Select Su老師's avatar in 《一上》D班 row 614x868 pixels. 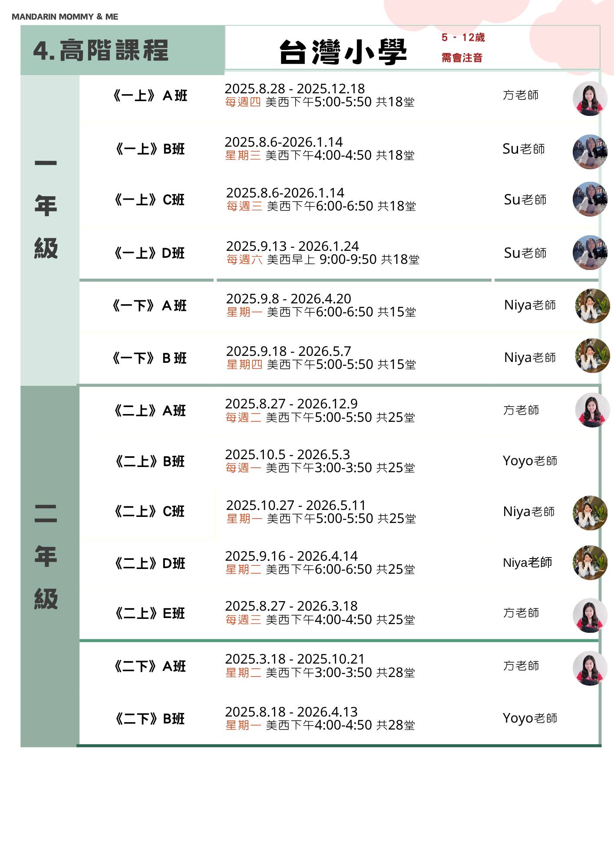[x=590, y=253]
